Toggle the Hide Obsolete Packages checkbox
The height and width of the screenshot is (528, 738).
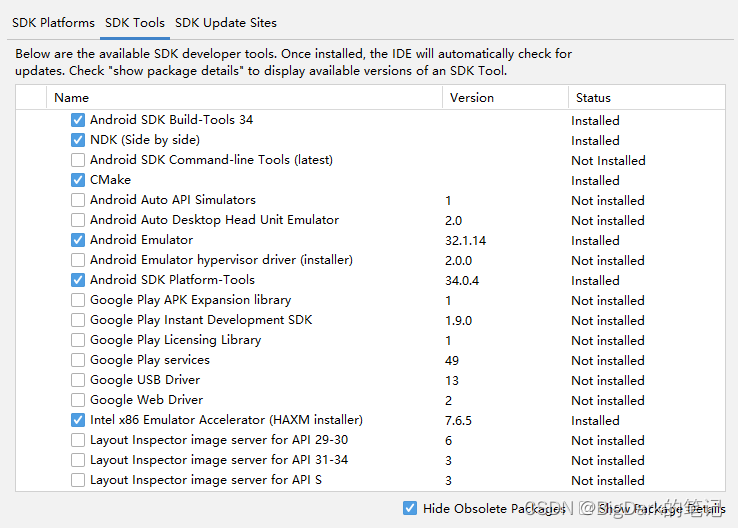pyautogui.click(x=409, y=508)
